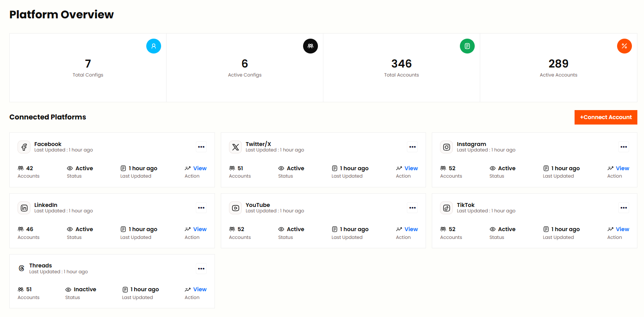Open the TikTok card ellipsis menu

(624, 208)
